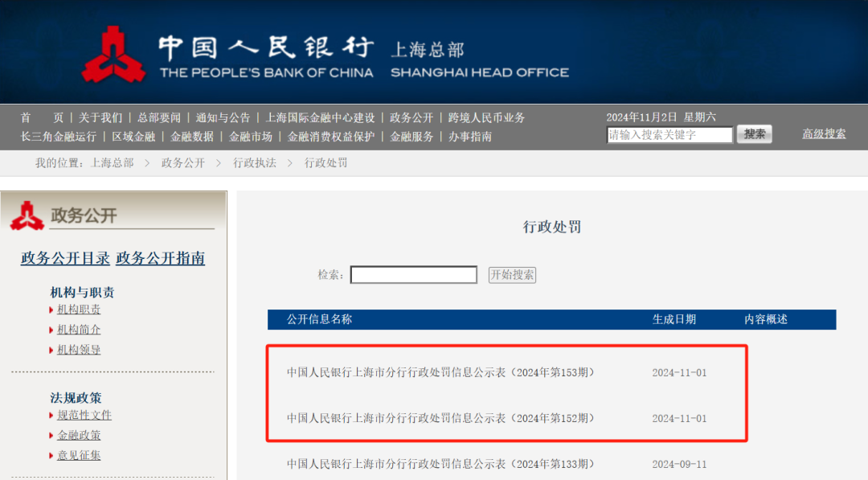Open 通知与公告 navigation item
The image size is (868, 480).
pos(223,117)
